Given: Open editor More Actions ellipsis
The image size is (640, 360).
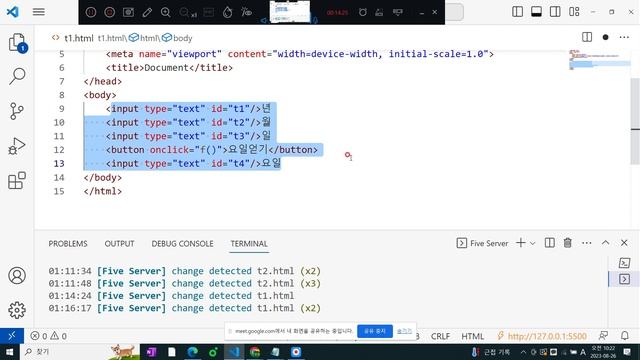Looking at the screenshot, I should click(x=624, y=37).
